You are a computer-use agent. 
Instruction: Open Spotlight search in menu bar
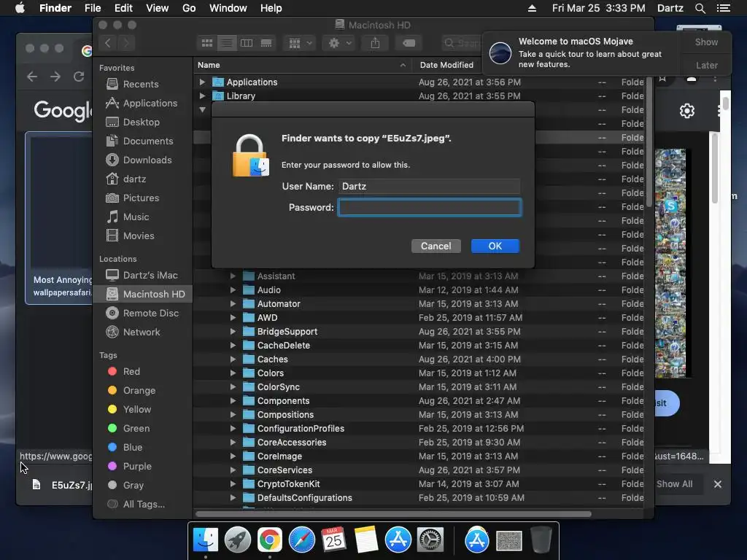coord(700,8)
